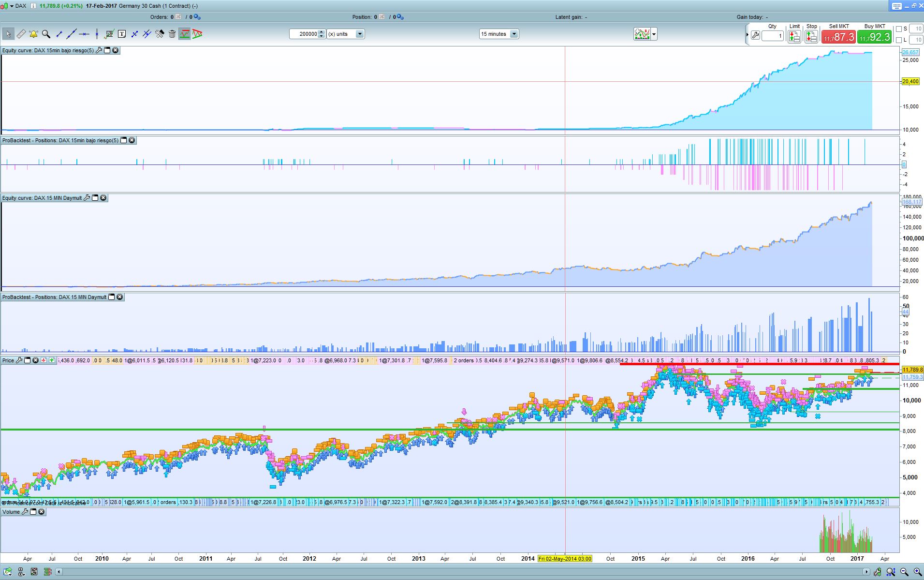Enable the L limit checkbox
Screen dimensions: 924x580
[899, 40]
